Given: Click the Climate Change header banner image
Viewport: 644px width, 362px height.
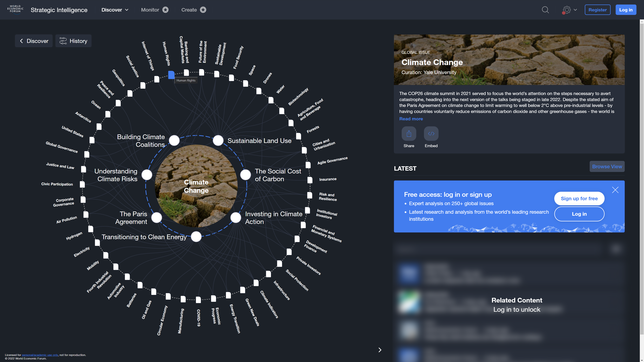Looking at the screenshot, I should point(509,60).
